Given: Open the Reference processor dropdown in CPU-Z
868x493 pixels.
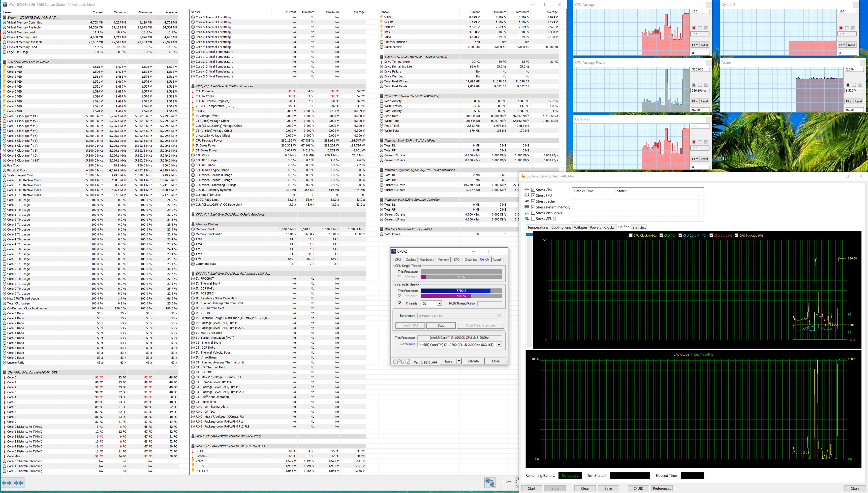Looking at the screenshot, I should tap(498, 345).
